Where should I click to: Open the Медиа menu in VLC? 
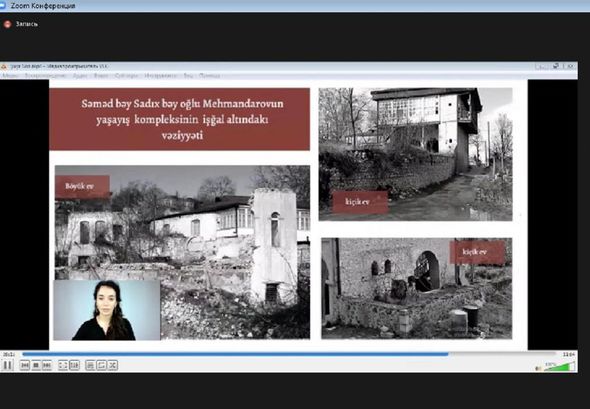pyautogui.click(x=10, y=76)
